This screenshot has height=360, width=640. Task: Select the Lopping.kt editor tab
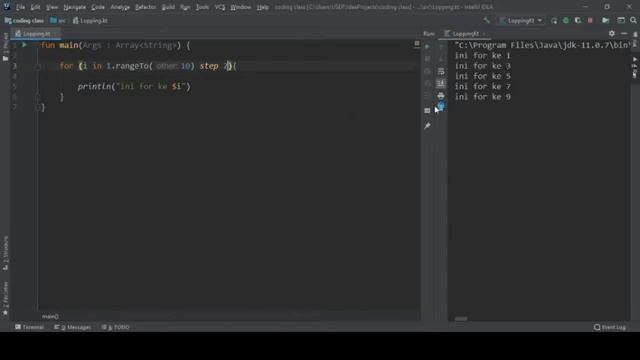coord(36,34)
